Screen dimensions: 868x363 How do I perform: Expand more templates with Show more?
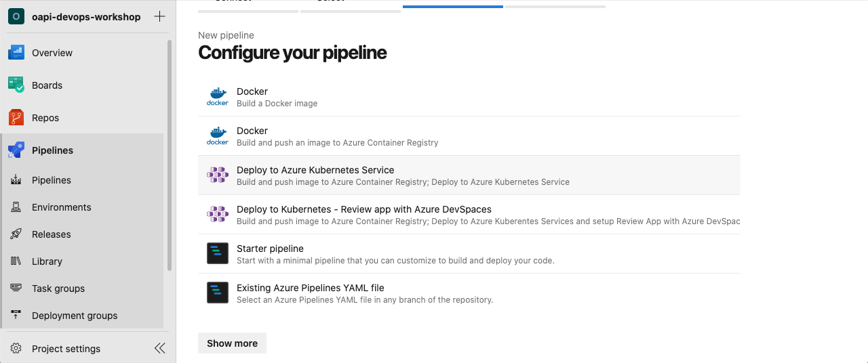(232, 343)
